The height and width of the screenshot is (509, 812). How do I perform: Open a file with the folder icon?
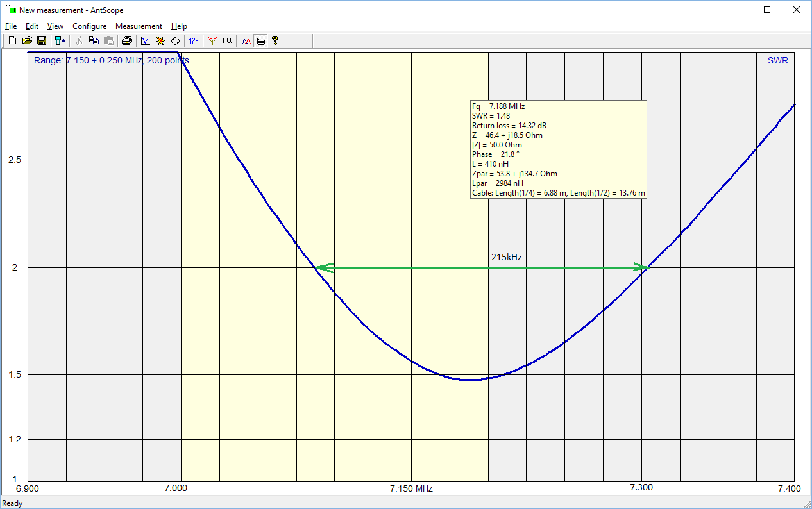[x=27, y=41]
